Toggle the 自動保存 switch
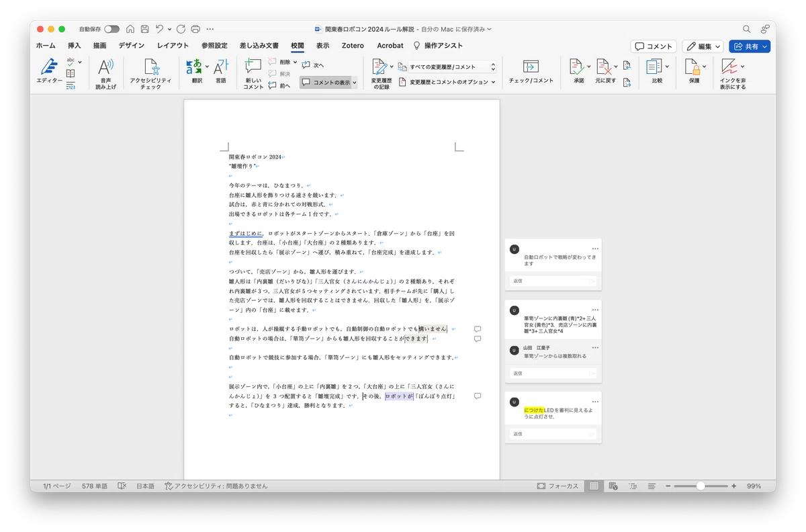Screen dimensions: 806x532 click(x=111, y=29)
